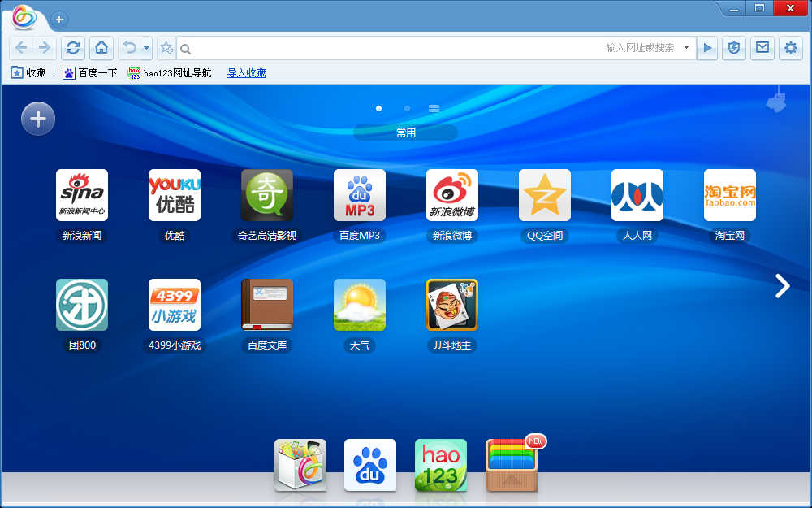
Task: Click the hao123 dock icon
Action: pyautogui.click(x=441, y=465)
